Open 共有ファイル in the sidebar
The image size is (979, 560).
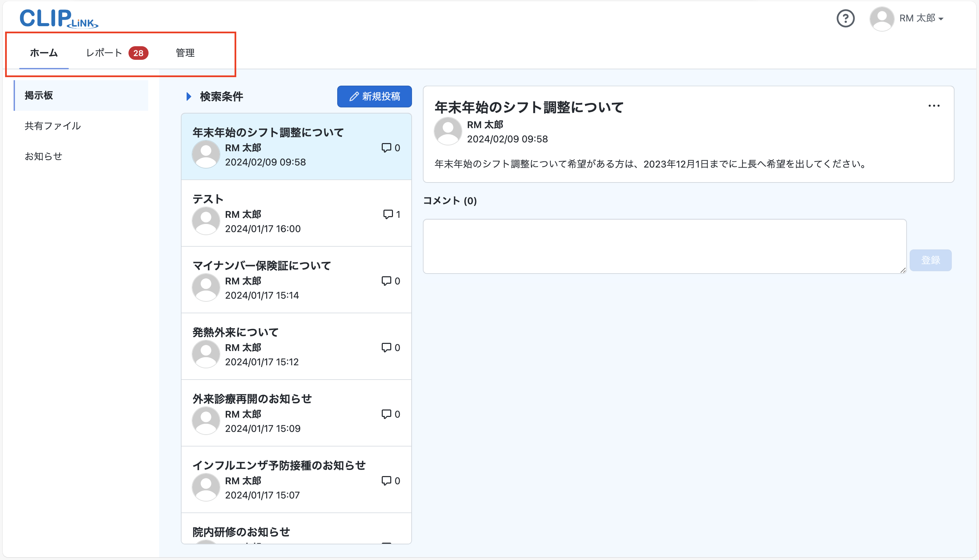click(53, 126)
